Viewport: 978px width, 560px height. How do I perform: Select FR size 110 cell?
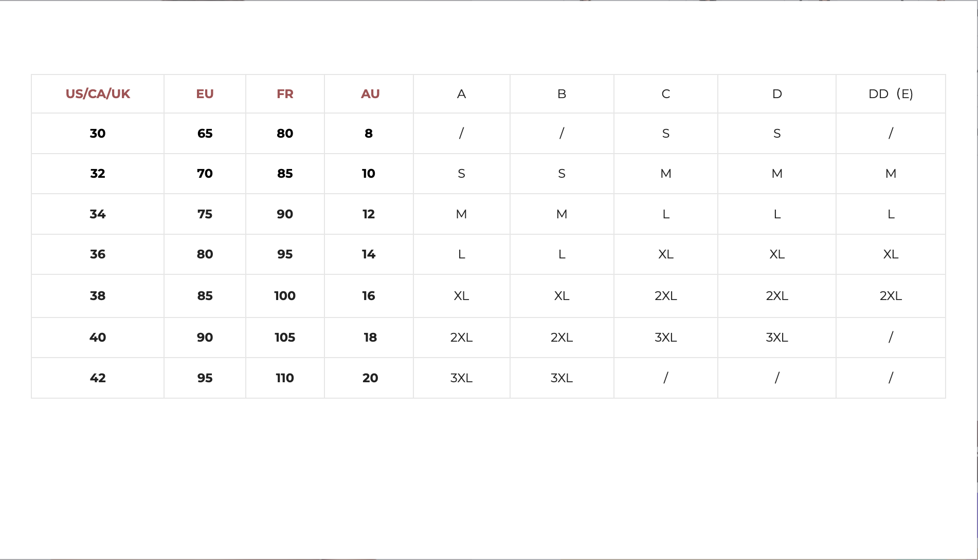[285, 378]
